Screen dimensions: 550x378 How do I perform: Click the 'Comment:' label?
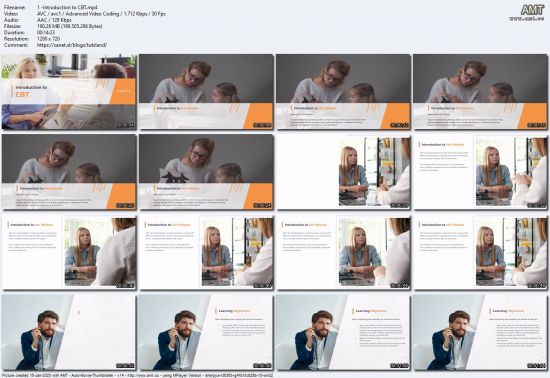[x=16, y=45]
